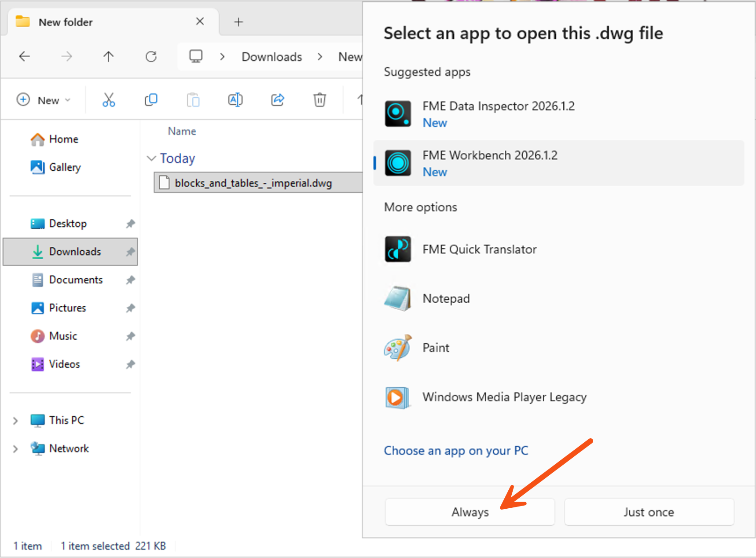Screen dimensions: 756x558
Task: Switch to the New folder tab
Action: (113, 22)
